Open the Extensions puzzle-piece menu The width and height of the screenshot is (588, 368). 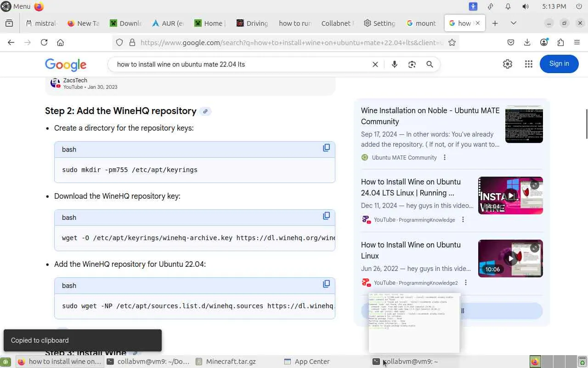pos(560,42)
